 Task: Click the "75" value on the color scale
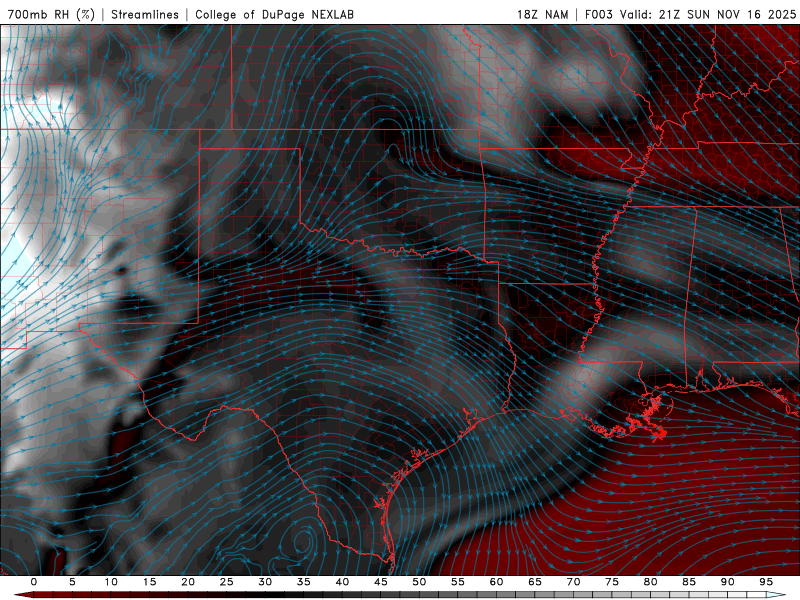(x=612, y=582)
